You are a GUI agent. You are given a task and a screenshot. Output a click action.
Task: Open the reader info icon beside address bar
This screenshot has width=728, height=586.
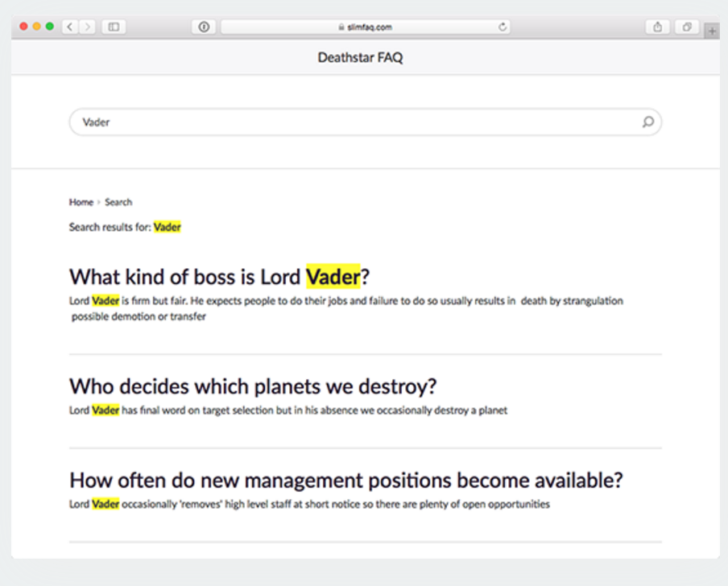[x=204, y=27]
